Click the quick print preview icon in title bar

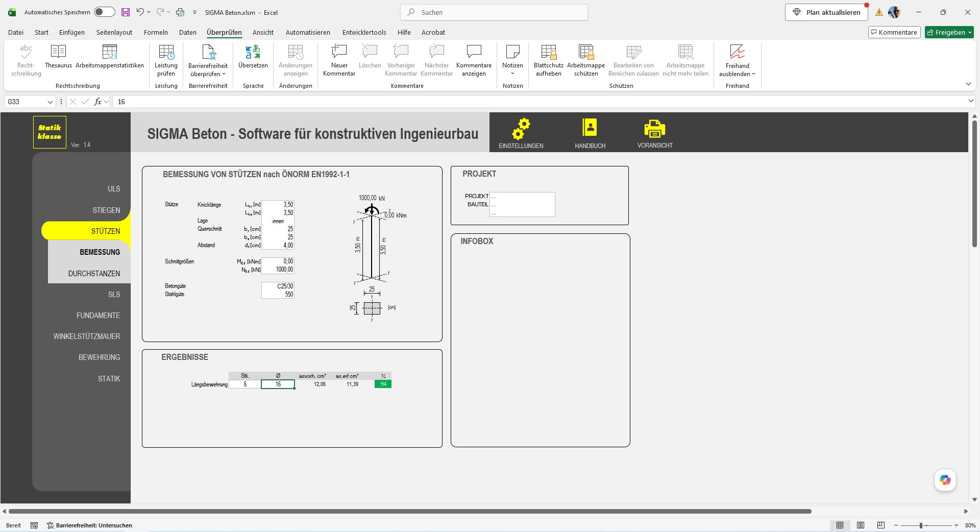180,12
